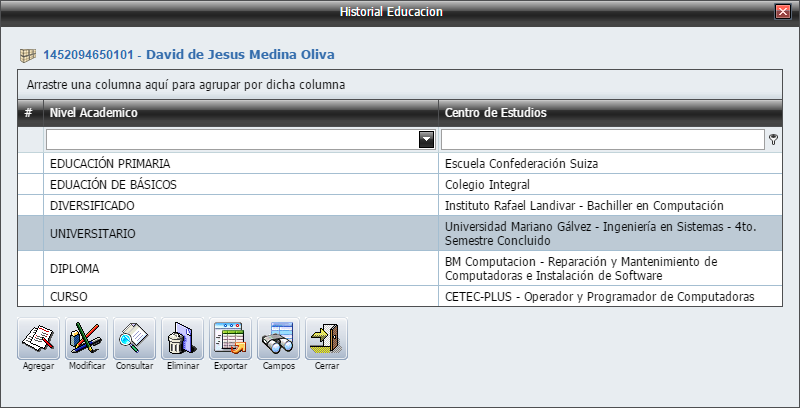Image resolution: width=800 pixels, height=408 pixels.
Task: Select the CURSO row
Action: click(x=400, y=296)
